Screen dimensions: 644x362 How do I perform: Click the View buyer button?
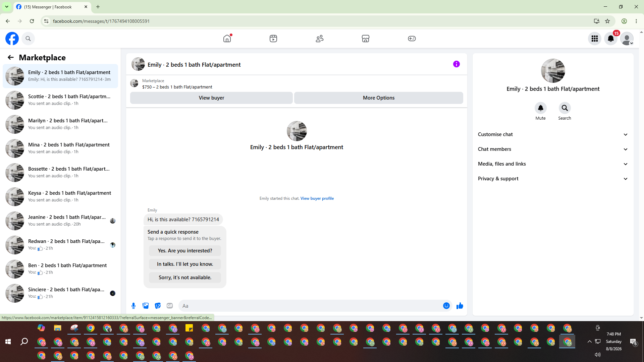211,98
